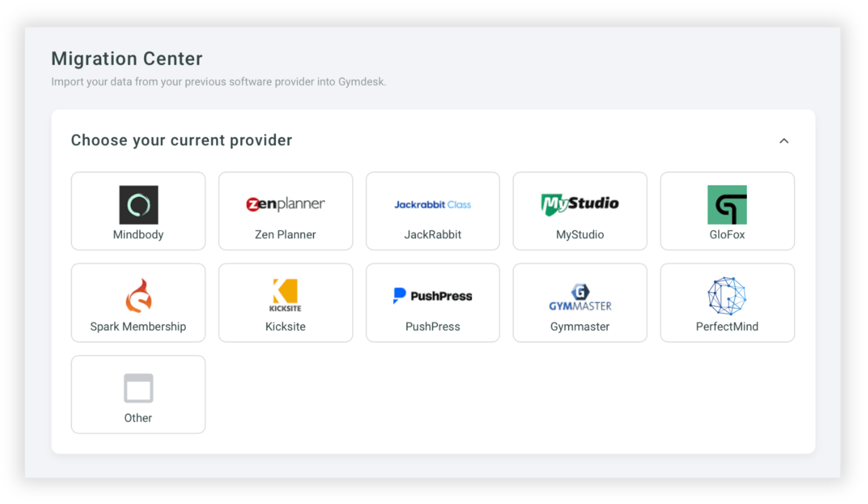Select the MyStudio logo
The image size is (868, 504).
(579, 203)
